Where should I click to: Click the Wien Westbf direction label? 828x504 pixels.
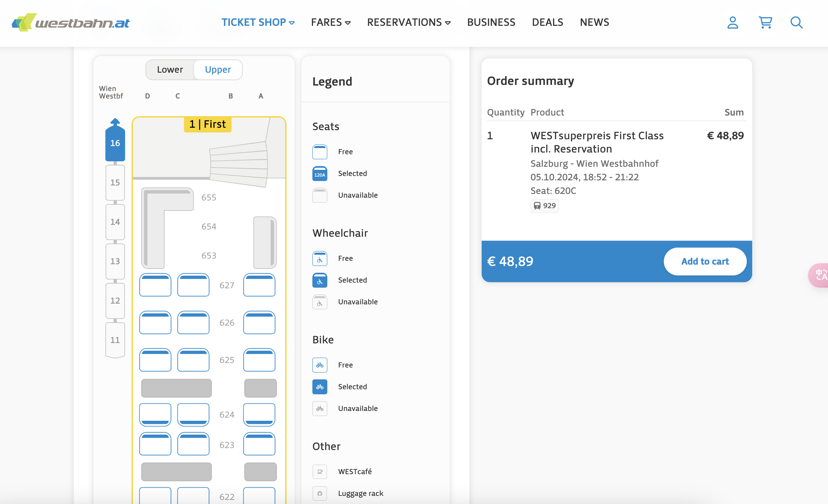(x=111, y=92)
